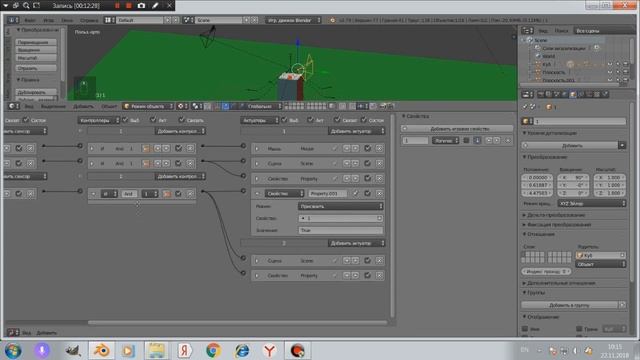Open the Файл menu
The image size is (640, 360).
[x=29, y=20]
